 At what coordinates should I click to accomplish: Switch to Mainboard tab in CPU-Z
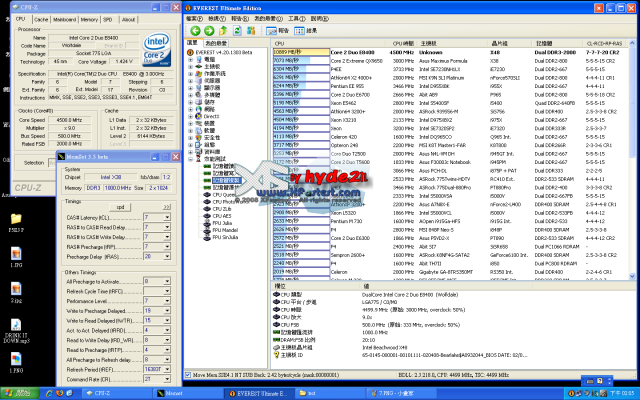[64, 19]
